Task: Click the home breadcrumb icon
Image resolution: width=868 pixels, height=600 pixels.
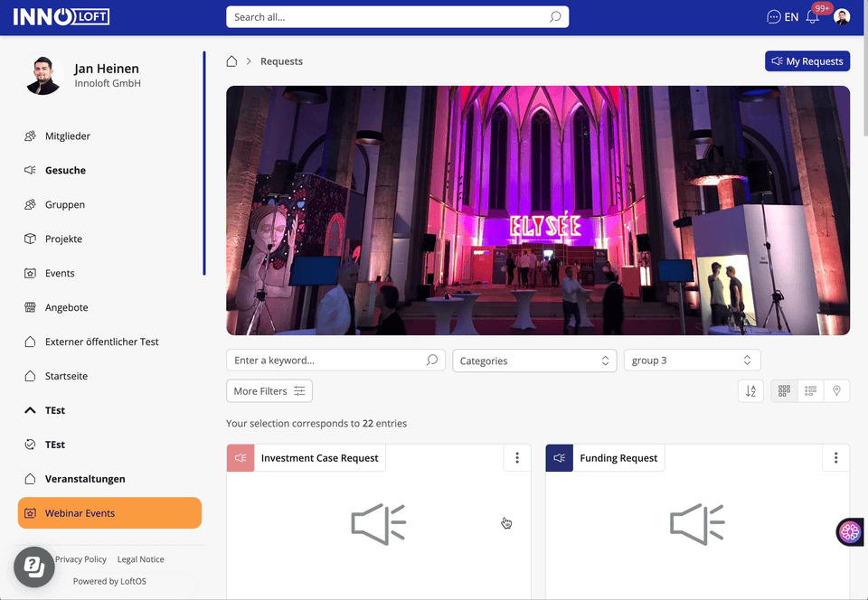Action: (x=231, y=61)
